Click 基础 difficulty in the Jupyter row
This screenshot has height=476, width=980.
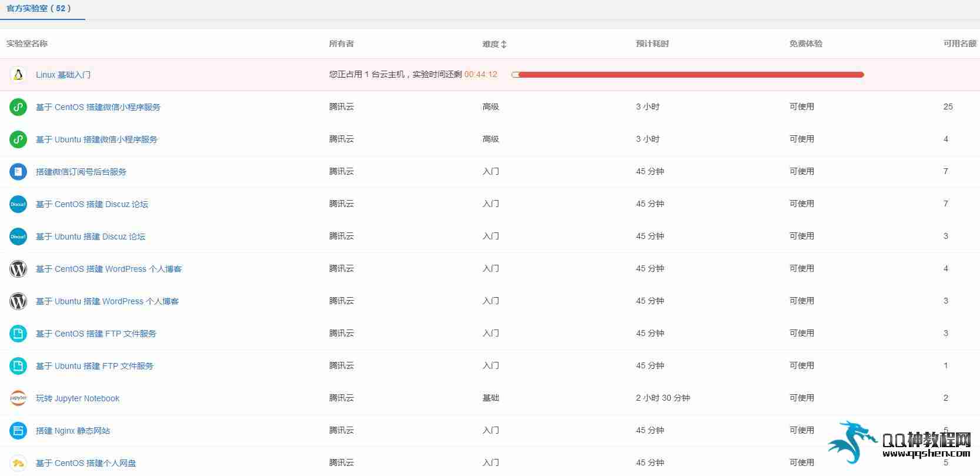[491, 398]
